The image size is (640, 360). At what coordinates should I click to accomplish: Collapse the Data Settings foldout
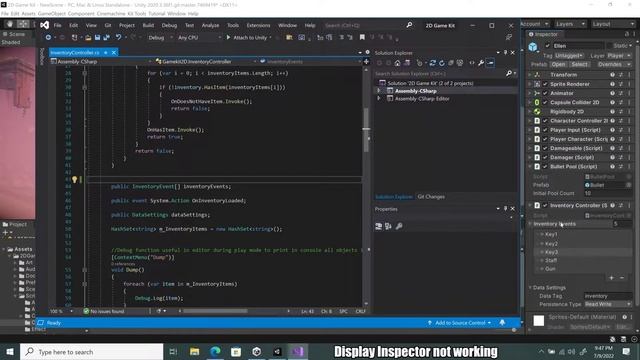[x=530, y=287]
